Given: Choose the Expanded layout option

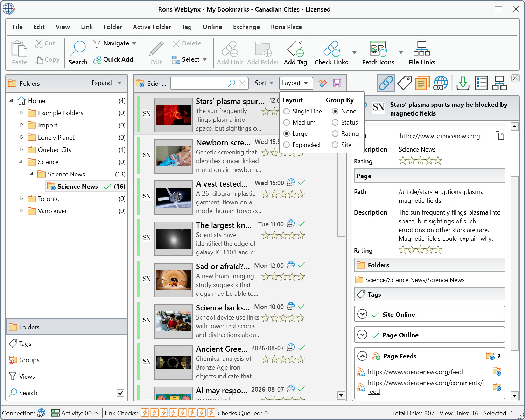Looking at the screenshot, I should pyautogui.click(x=301, y=145).
